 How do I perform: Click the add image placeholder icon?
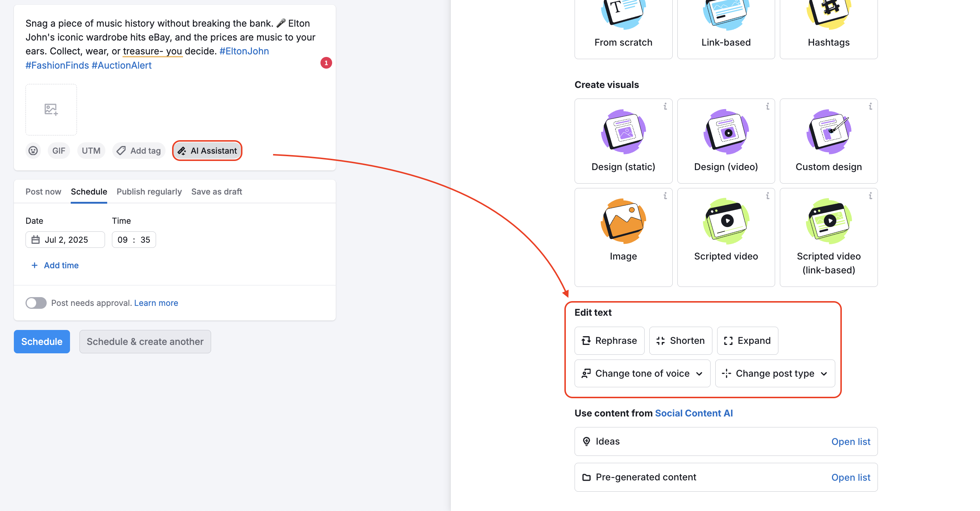coord(51,109)
